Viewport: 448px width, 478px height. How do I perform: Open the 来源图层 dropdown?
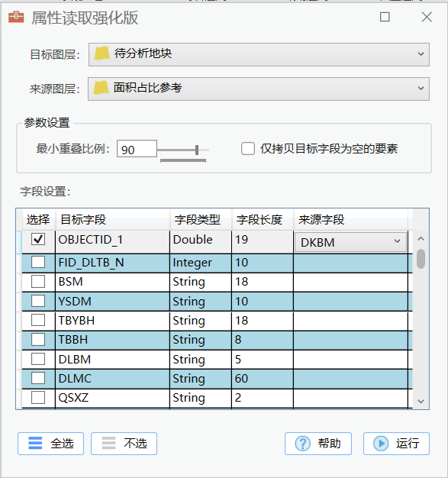pos(259,89)
